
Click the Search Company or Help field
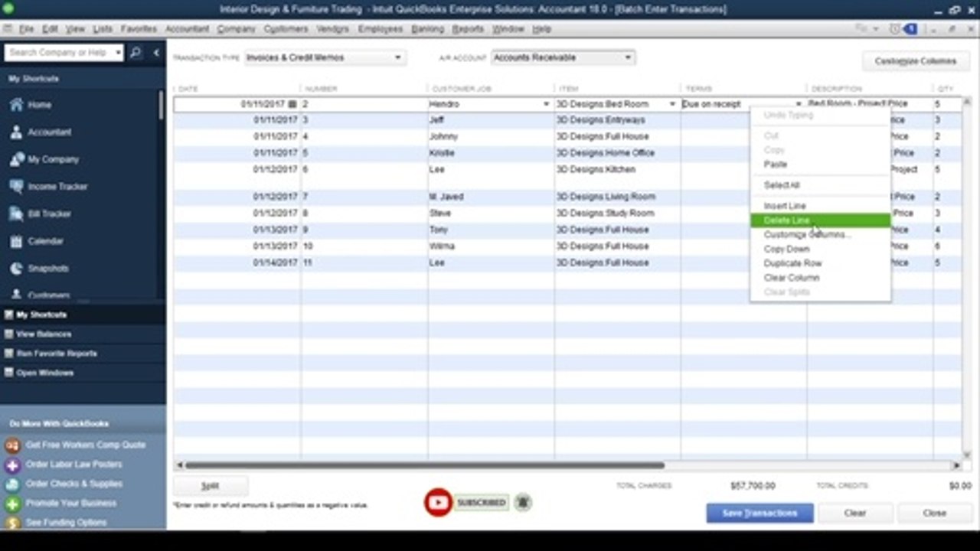pos(58,53)
